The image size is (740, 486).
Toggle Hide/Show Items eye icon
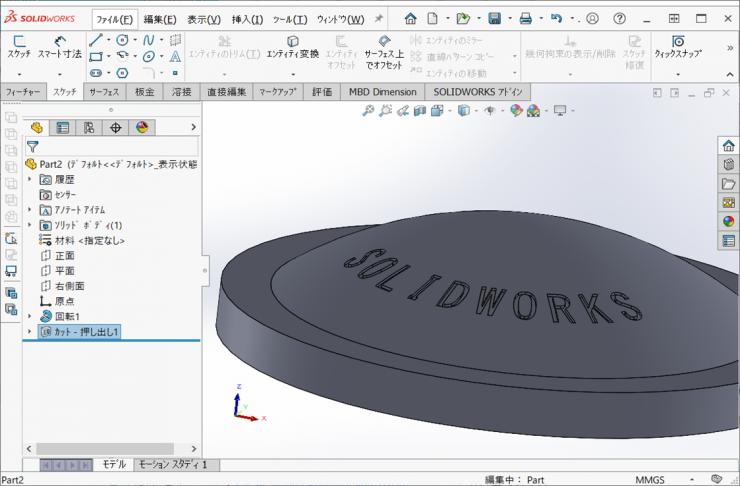click(x=490, y=110)
